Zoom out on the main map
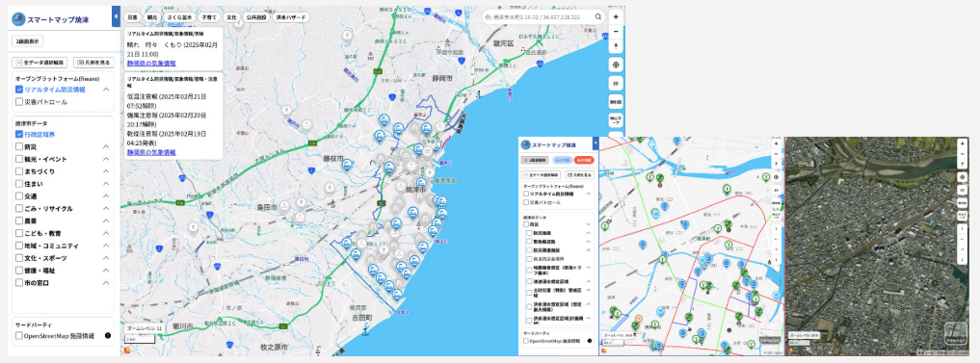980x363 pixels. click(616, 31)
